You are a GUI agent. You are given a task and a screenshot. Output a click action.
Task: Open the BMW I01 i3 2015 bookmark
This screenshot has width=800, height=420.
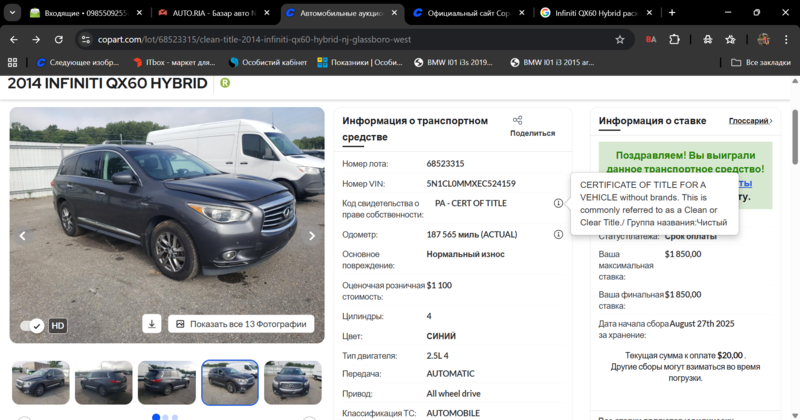point(552,62)
